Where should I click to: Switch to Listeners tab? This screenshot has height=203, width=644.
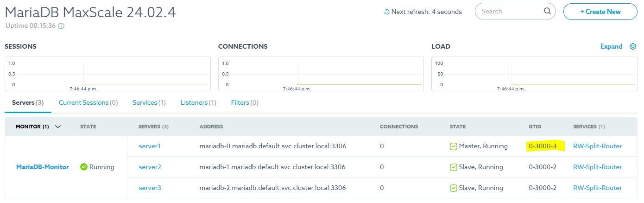click(198, 102)
